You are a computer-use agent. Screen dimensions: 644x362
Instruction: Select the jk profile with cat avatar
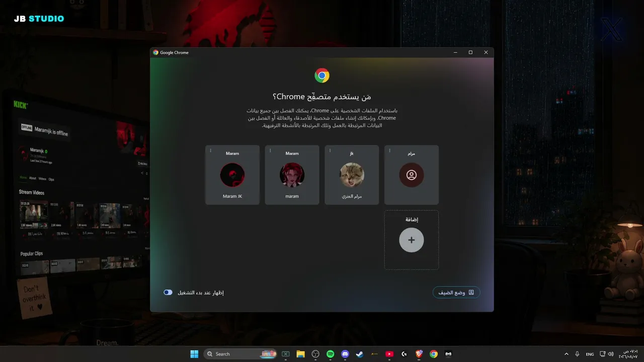(x=352, y=175)
